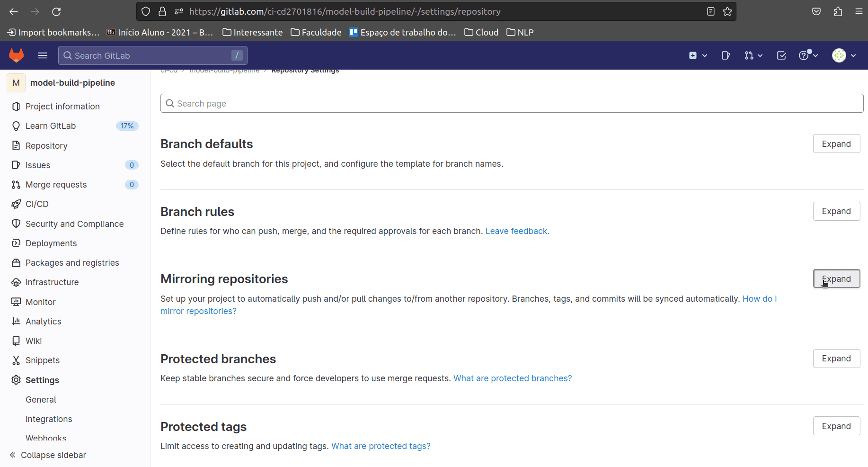Open the To-Do list icon
The image size is (868, 467).
[x=781, y=55]
